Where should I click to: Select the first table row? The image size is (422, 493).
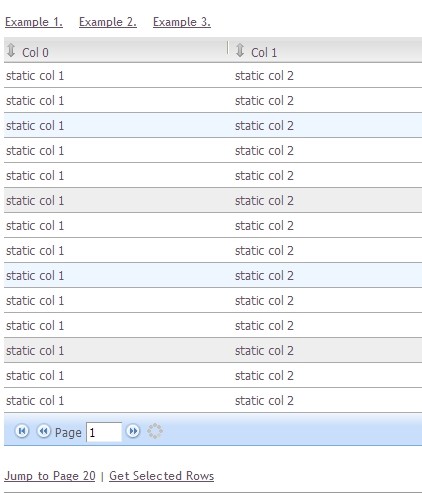click(x=213, y=75)
